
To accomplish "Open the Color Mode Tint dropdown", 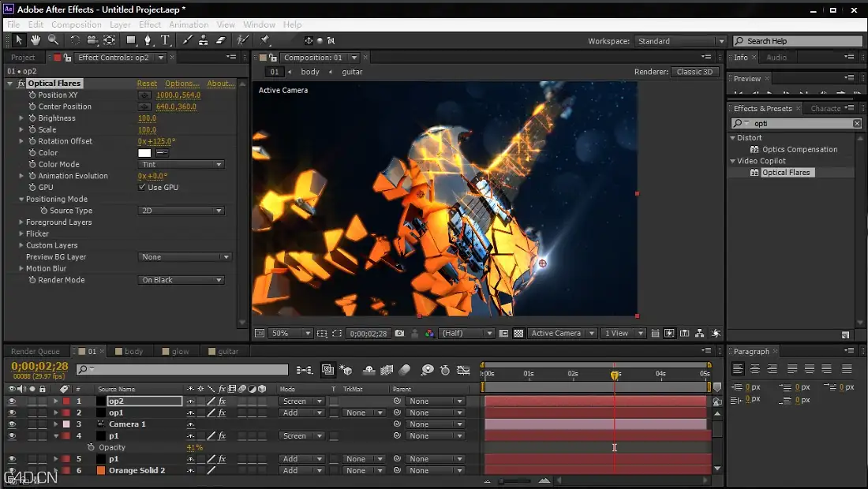I will [x=181, y=164].
